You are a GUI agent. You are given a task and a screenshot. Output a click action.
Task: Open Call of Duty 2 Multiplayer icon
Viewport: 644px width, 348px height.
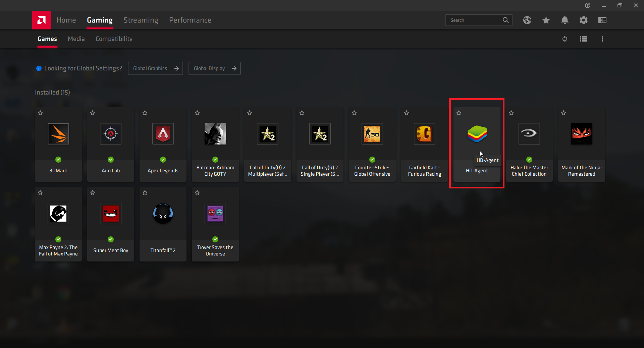pos(268,134)
